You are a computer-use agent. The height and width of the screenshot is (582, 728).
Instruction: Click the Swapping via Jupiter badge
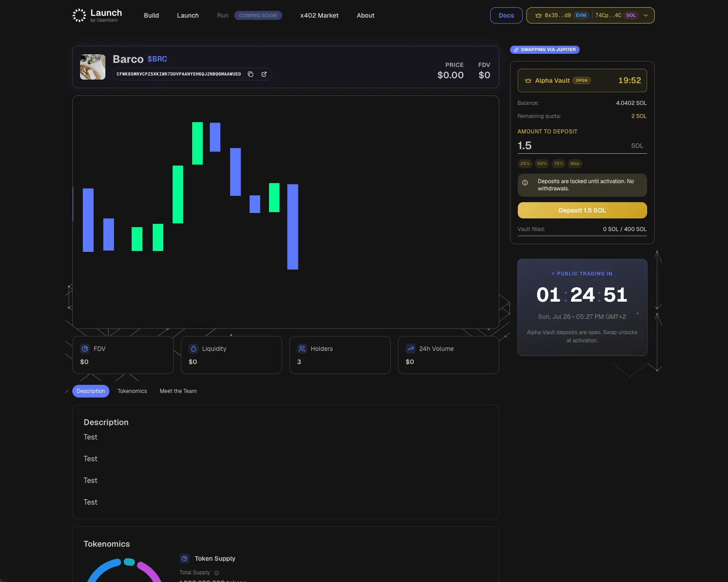click(545, 50)
